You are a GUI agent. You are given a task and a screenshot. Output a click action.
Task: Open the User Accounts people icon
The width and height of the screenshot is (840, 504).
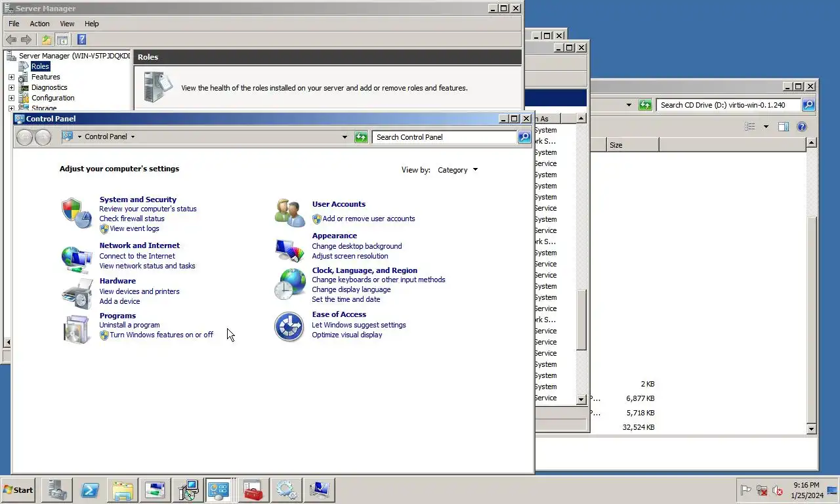coord(289,213)
